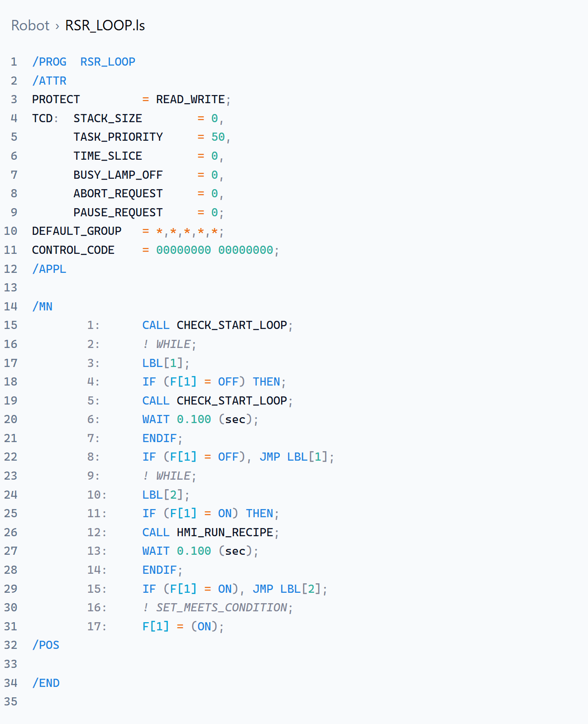Click the WAIT statement on editor line 27
The image size is (588, 724).
coord(200,551)
